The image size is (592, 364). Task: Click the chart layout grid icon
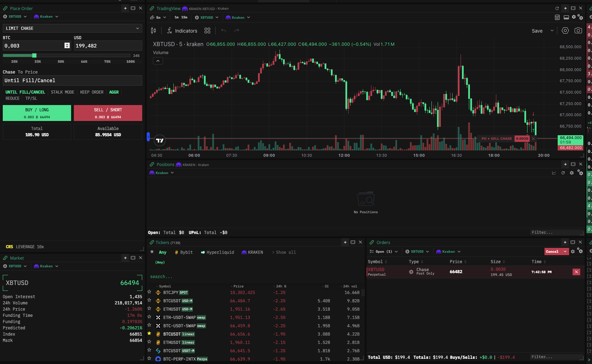click(x=207, y=31)
